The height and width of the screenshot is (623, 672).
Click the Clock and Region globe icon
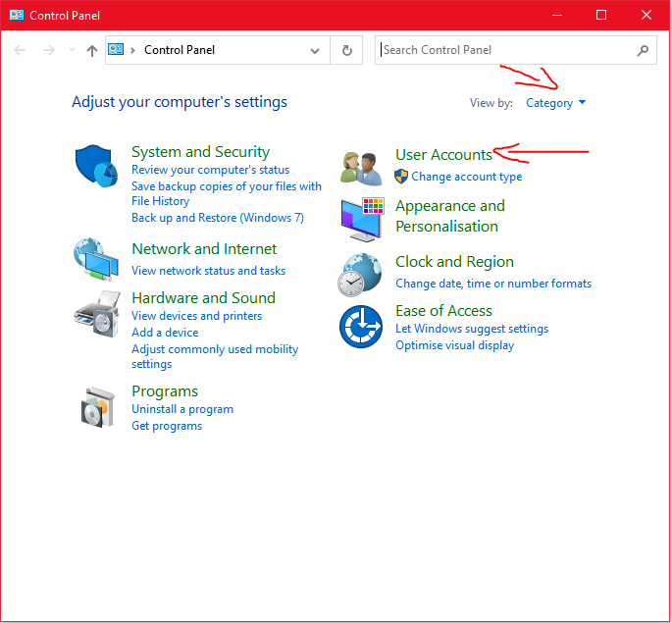[x=360, y=274]
